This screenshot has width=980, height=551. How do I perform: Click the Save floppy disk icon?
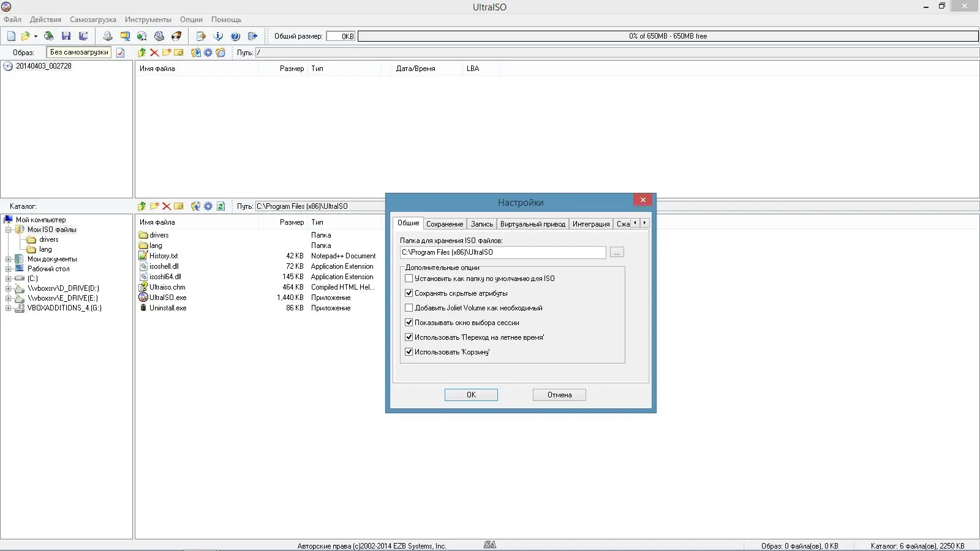coord(66,36)
